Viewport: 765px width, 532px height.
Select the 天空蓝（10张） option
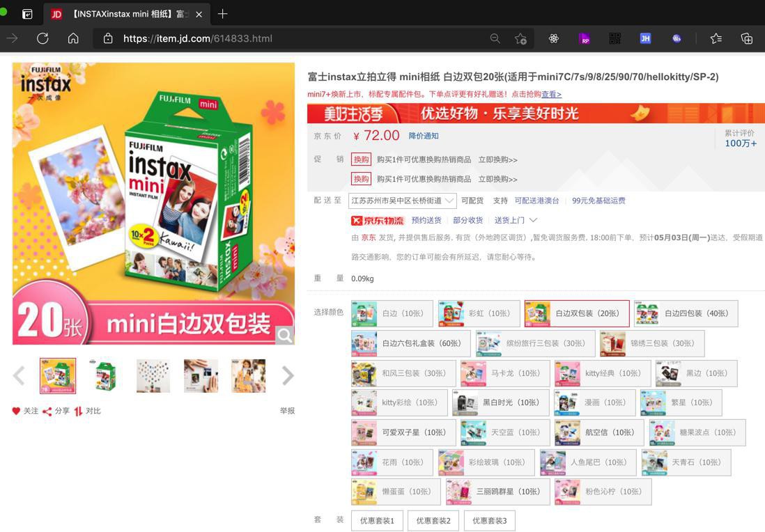[x=505, y=432]
